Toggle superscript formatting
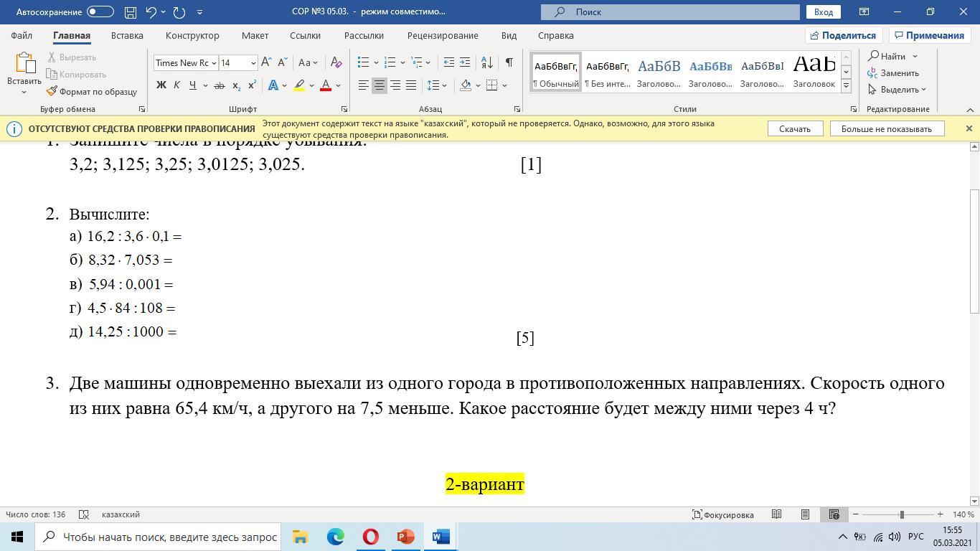Screen dimensions: 980x551 [252, 85]
